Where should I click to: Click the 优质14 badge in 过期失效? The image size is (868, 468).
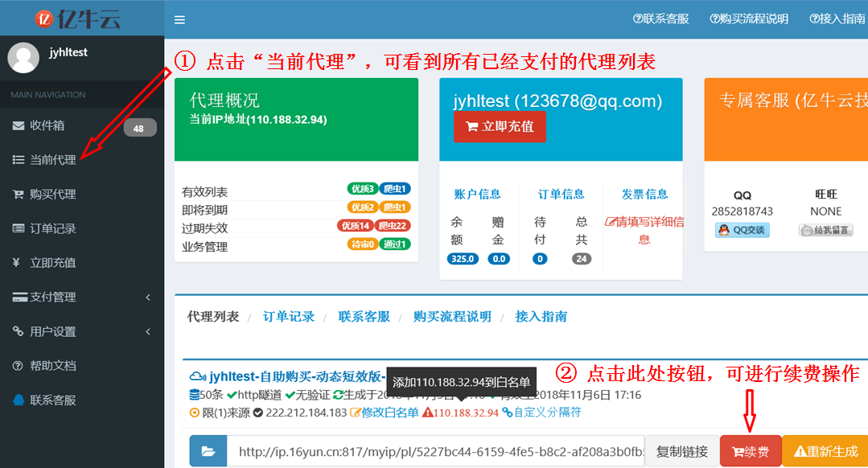tap(356, 226)
